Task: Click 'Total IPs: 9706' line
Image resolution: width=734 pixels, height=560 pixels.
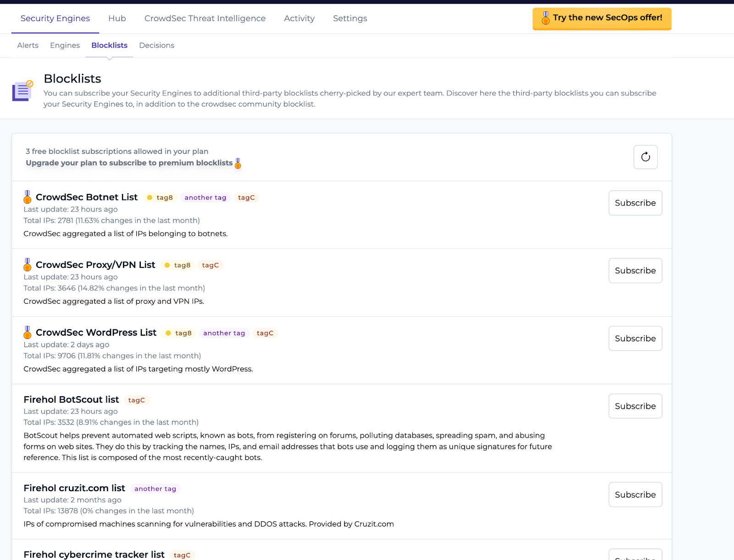Action: (x=112, y=356)
